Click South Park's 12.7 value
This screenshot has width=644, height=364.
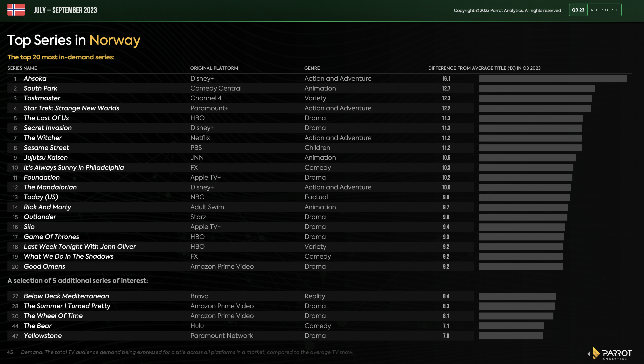446,89
